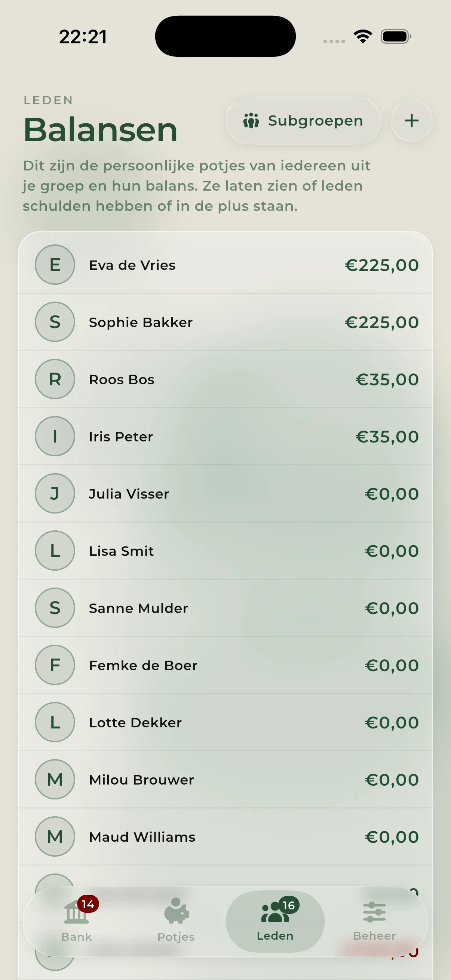The width and height of the screenshot is (451, 980).
Task: Select the Lotte Dekker row
Action: tap(226, 722)
